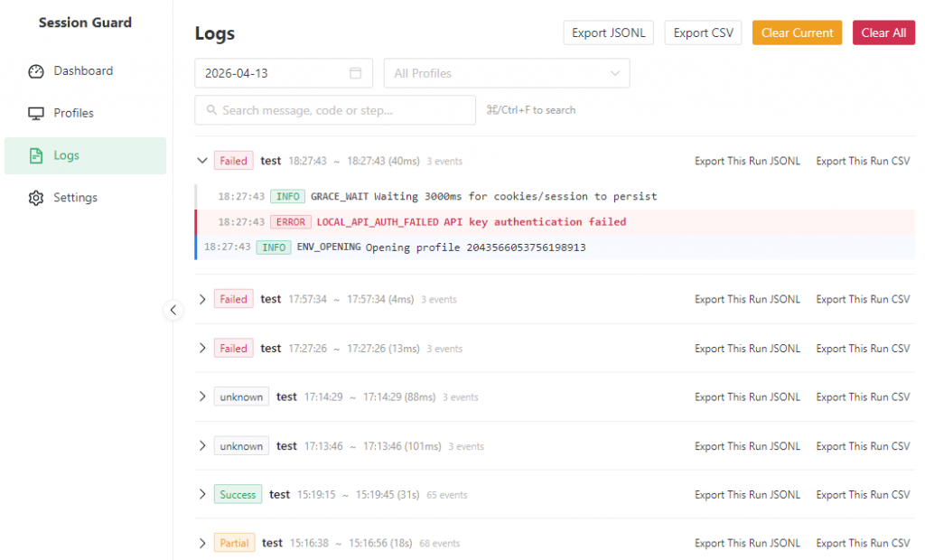Open the Dashboard menu item

pos(83,71)
